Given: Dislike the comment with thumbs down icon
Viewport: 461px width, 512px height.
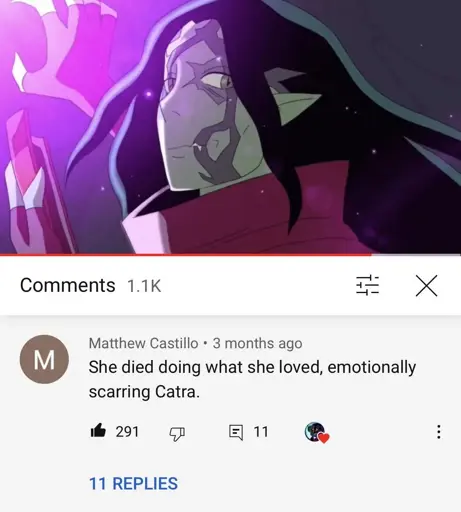Looking at the screenshot, I should coord(177,434).
